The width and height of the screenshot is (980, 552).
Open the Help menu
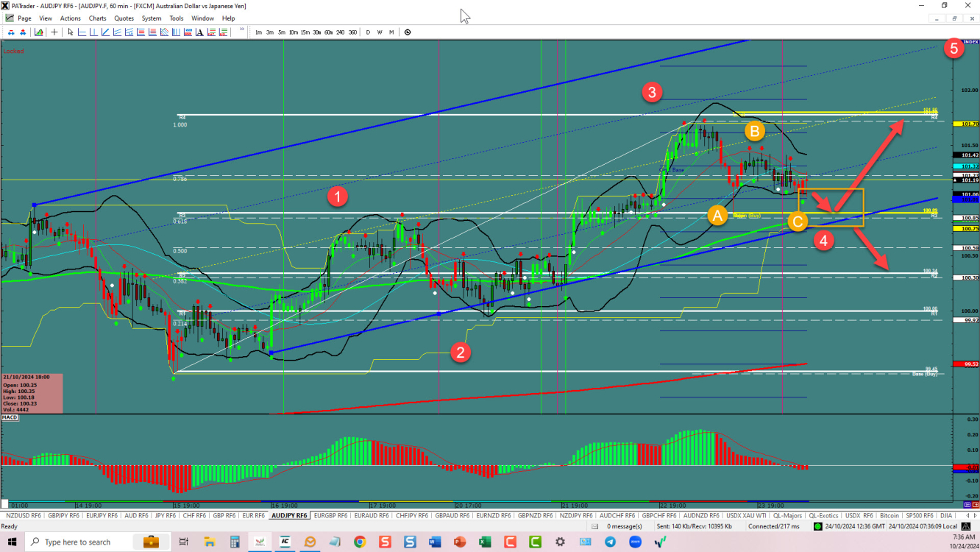229,18
